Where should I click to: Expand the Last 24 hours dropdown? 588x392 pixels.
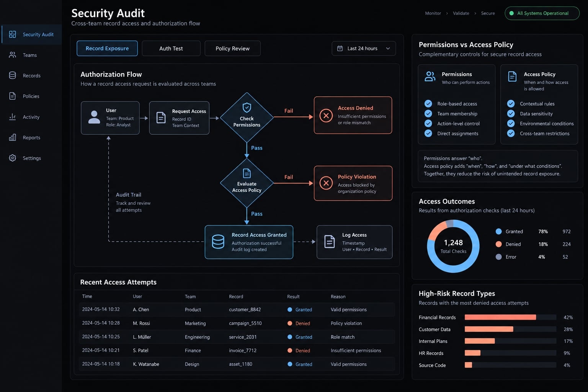pos(364,48)
